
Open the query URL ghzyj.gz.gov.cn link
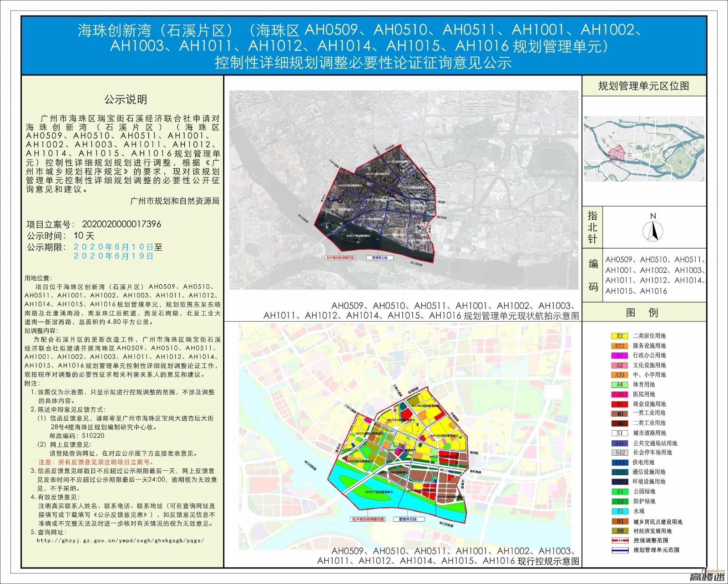(120, 541)
